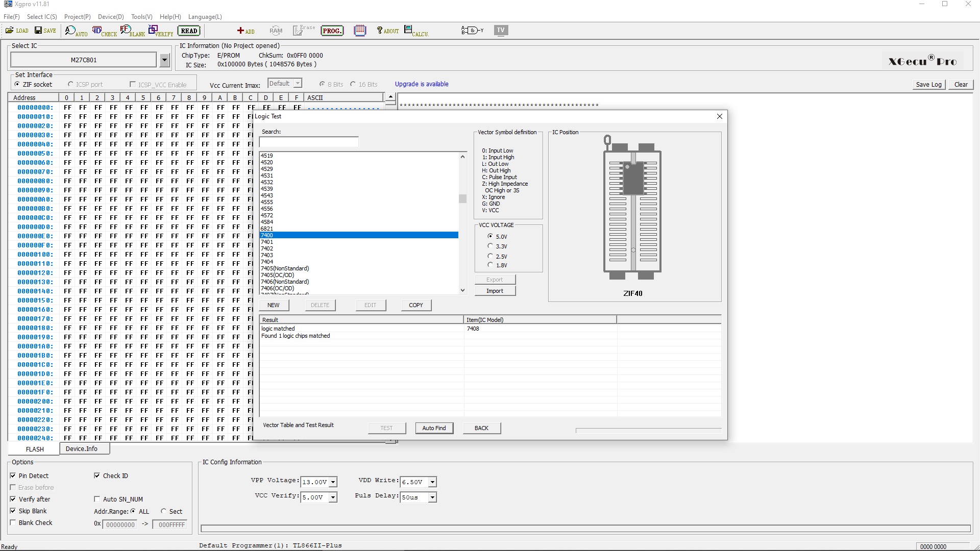Image resolution: width=980 pixels, height=551 pixels.
Task: Click the Auto Find button
Action: point(434,428)
